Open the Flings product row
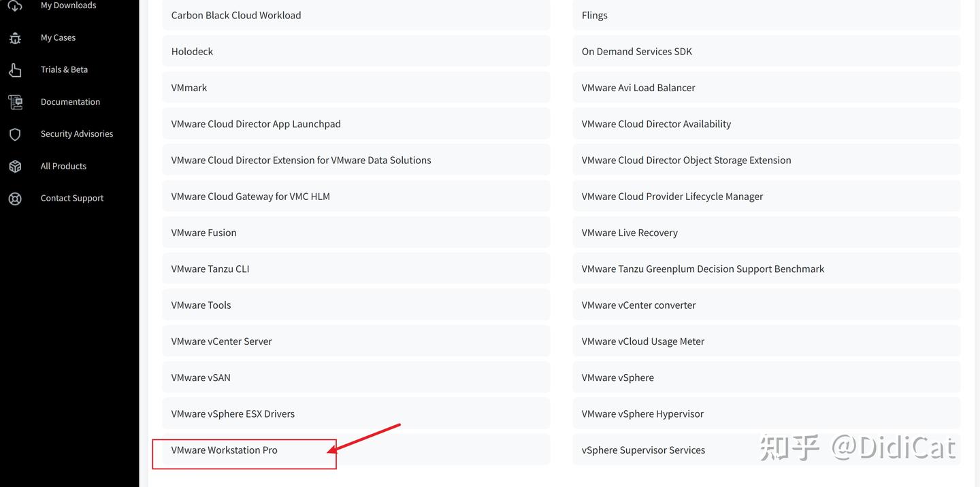The image size is (980, 487). [x=766, y=15]
